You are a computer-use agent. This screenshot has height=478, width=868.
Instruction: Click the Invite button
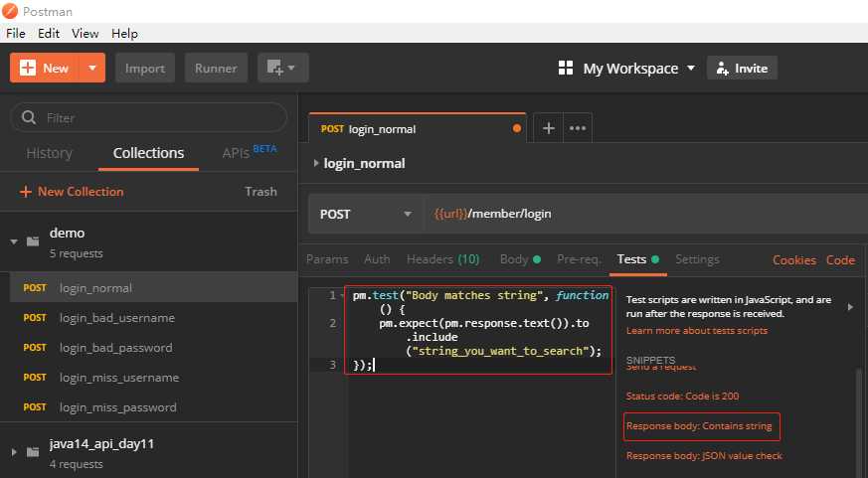click(x=742, y=68)
